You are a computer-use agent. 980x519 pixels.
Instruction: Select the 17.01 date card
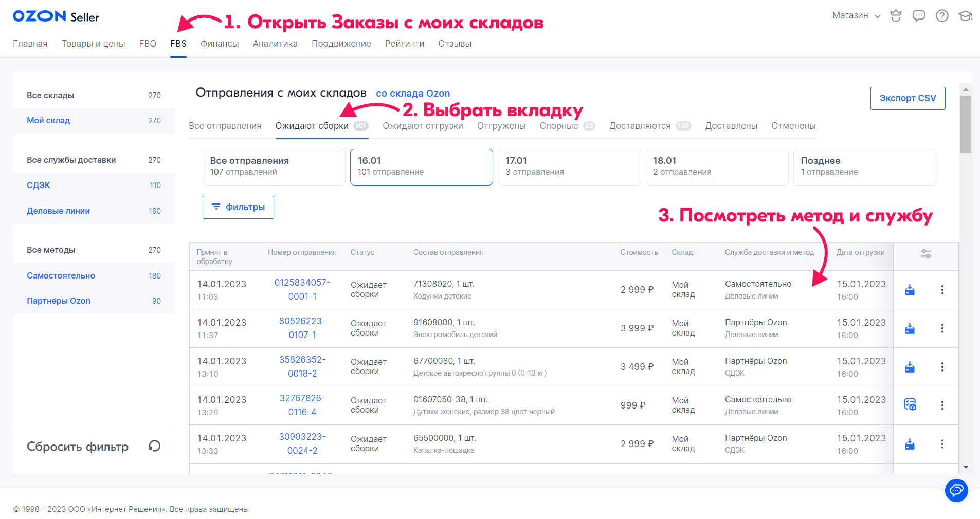[x=569, y=166]
